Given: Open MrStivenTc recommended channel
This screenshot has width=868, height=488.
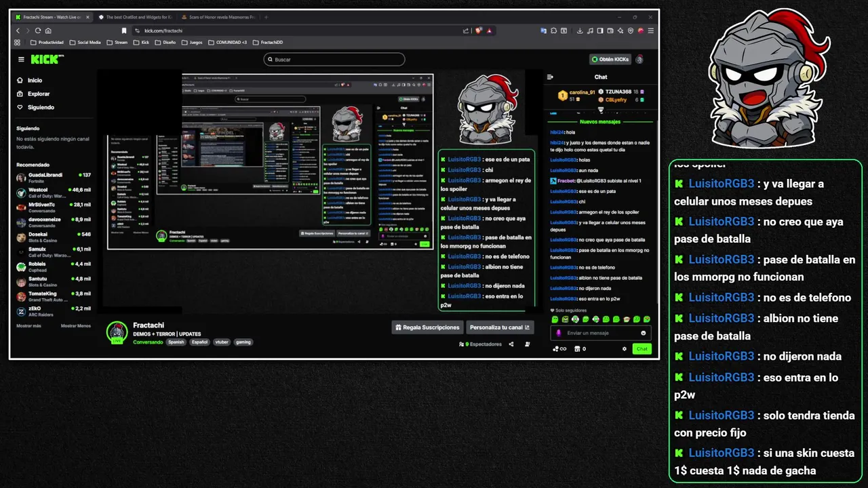Looking at the screenshot, I should point(54,207).
